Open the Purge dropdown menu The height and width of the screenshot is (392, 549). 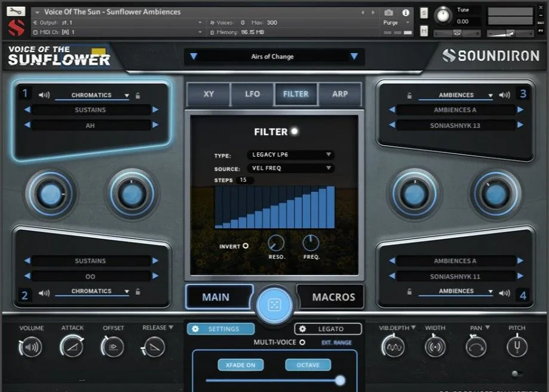[x=397, y=23]
